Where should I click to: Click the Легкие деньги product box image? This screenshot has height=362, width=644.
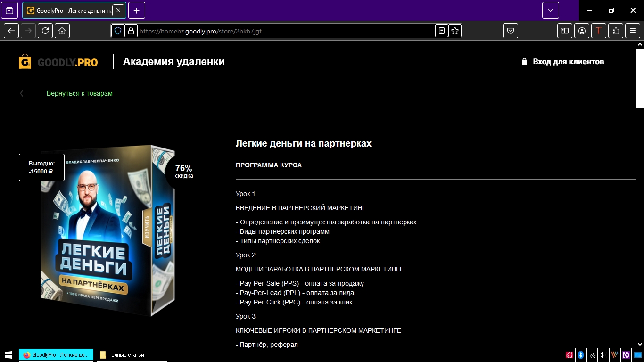(107, 230)
